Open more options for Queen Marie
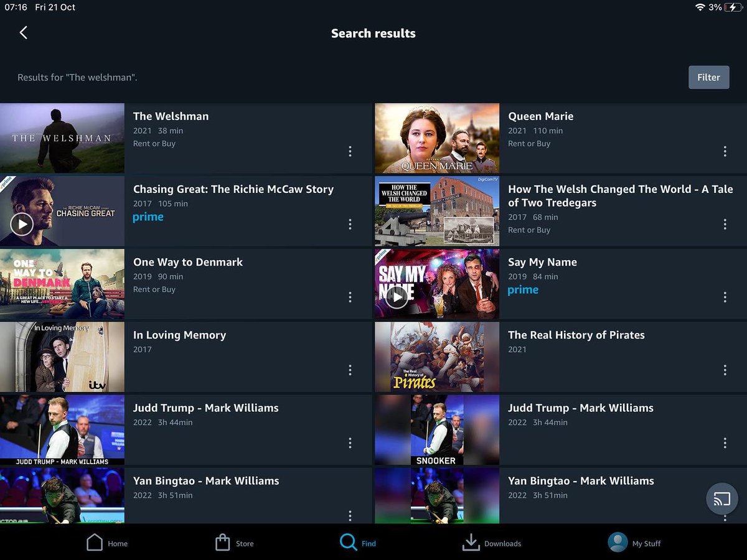747x560 pixels. click(725, 151)
